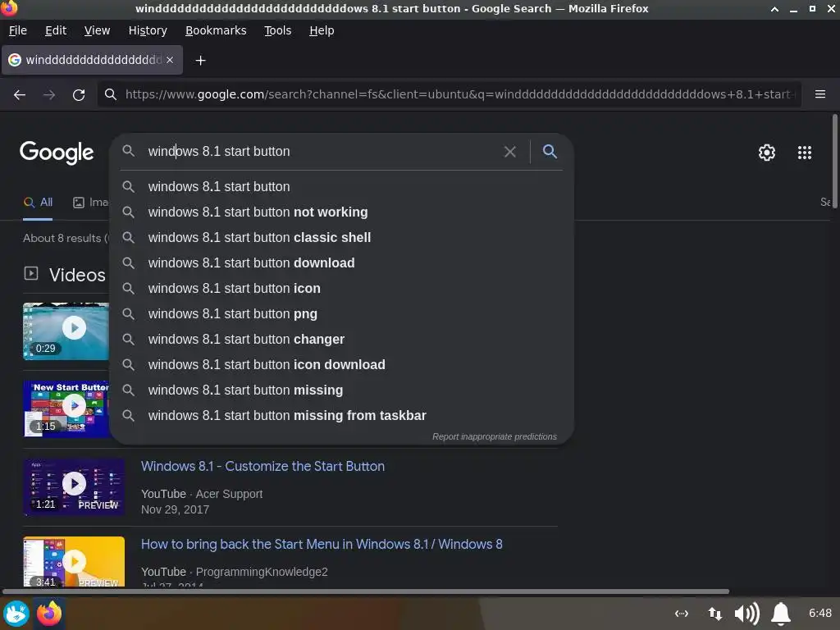Launch Firefox from the taskbar
This screenshot has height=630, width=840.
pyautogui.click(x=48, y=614)
